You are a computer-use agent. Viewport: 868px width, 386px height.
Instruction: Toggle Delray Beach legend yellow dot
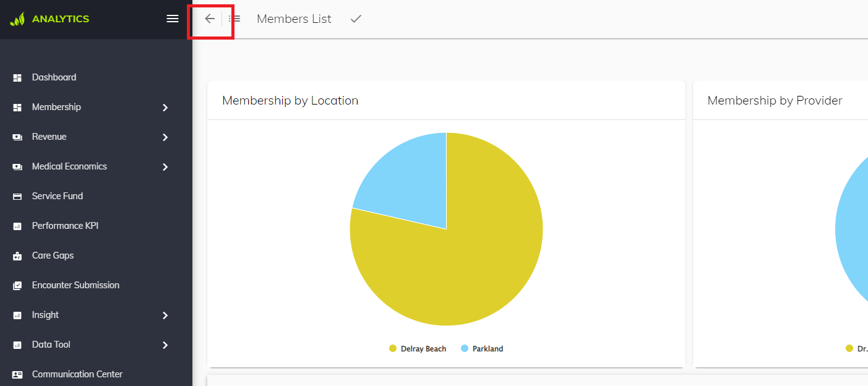[393, 348]
